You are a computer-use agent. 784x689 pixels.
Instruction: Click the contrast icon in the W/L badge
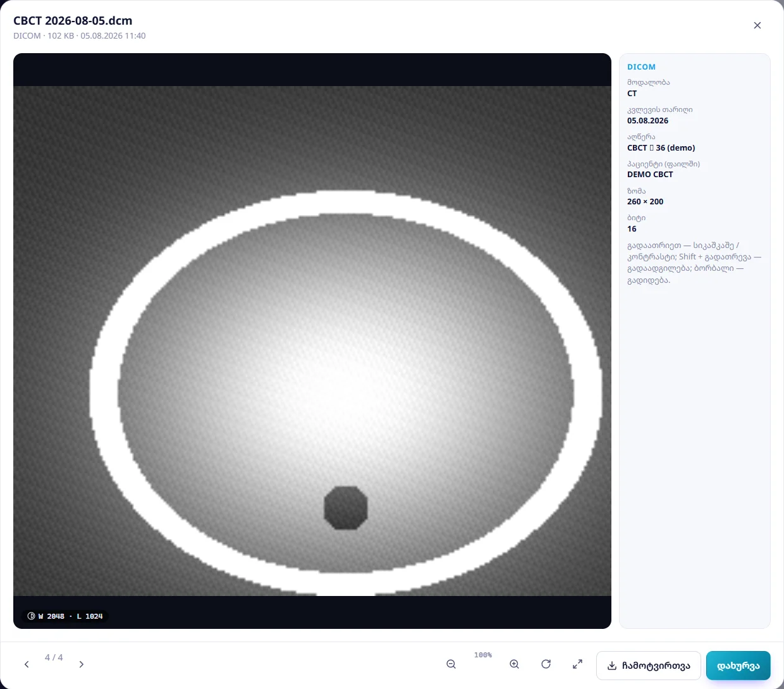32,616
